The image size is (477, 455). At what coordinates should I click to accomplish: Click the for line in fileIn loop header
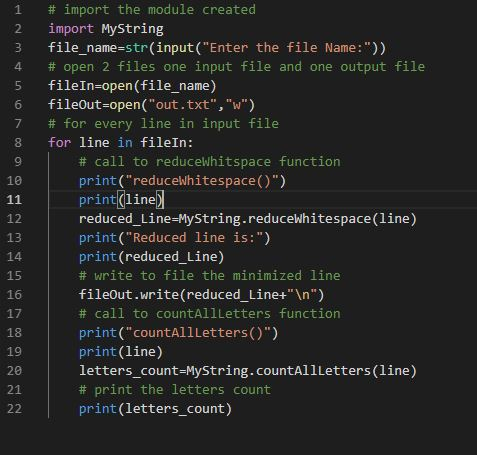click(x=121, y=143)
